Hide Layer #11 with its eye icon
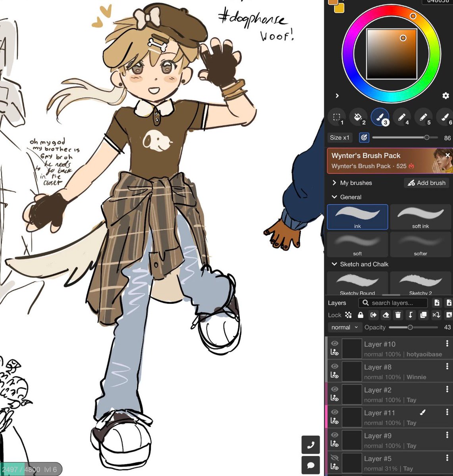 pos(335,412)
